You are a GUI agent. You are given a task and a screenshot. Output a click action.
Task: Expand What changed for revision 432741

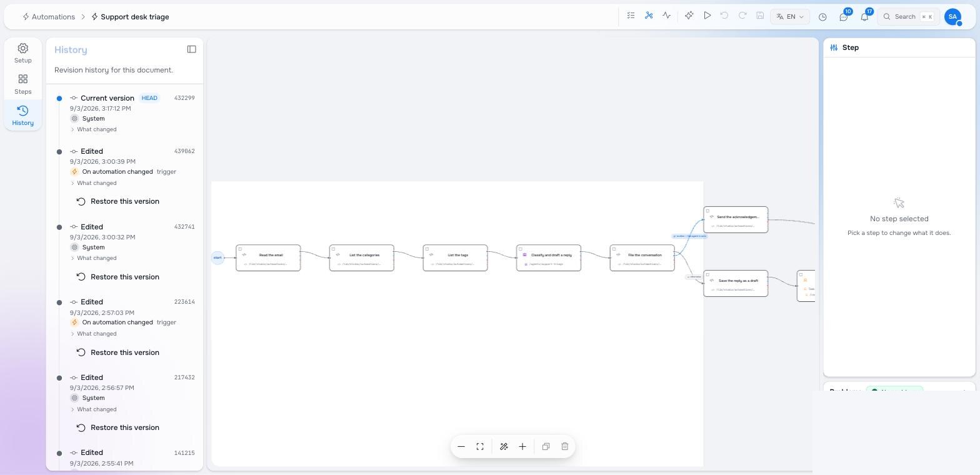[94, 258]
